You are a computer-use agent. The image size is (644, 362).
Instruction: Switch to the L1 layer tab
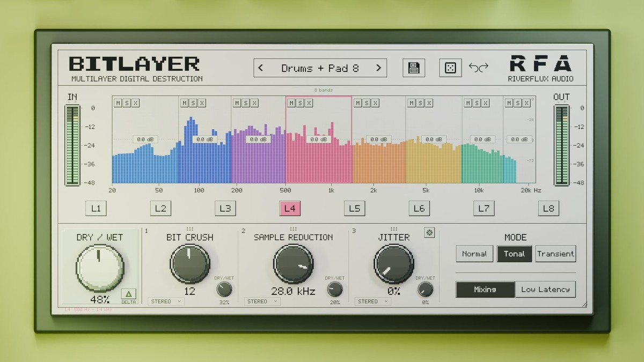pyautogui.click(x=96, y=209)
